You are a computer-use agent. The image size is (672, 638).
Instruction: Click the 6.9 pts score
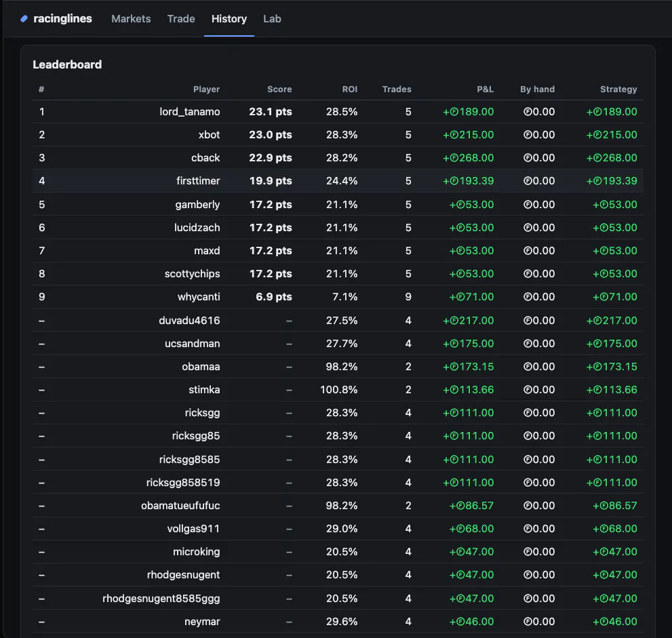point(274,297)
